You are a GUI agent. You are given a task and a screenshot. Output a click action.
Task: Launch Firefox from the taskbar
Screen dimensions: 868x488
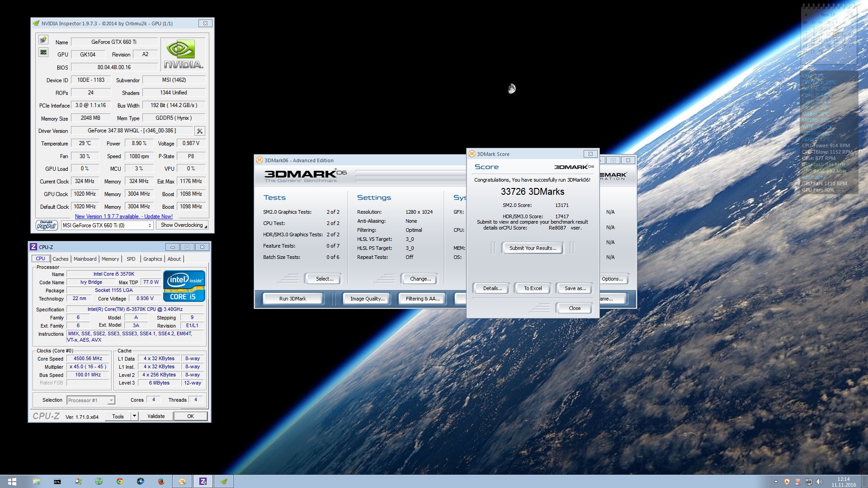pos(161,481)
